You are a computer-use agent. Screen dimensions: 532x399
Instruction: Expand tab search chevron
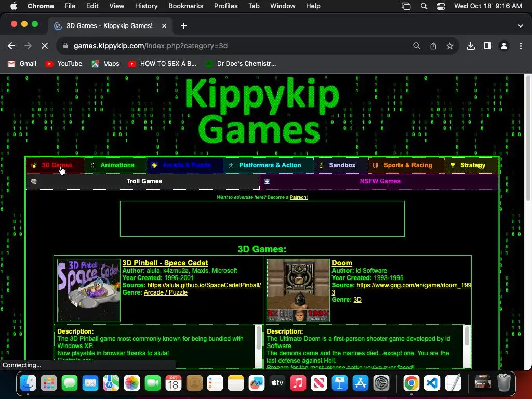click(x=521, y=26)
